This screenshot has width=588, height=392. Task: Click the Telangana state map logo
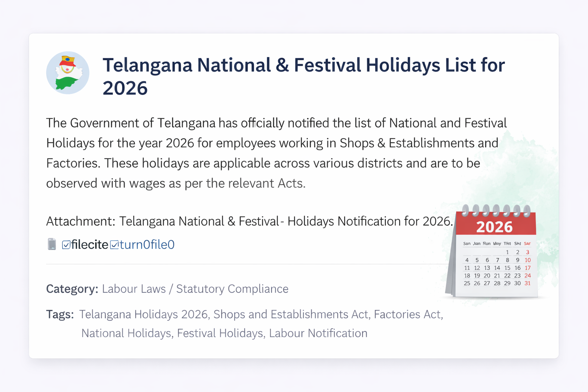(68, 73)
